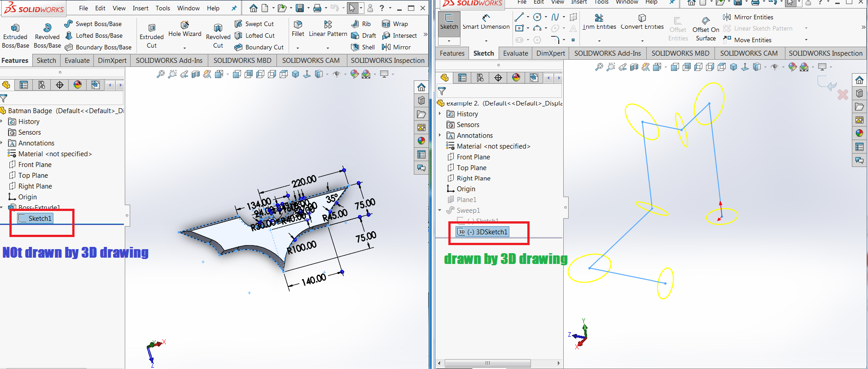Select Swept Cut in left window
This screenshot has height=369, width=868.
[x=254, y=24]
